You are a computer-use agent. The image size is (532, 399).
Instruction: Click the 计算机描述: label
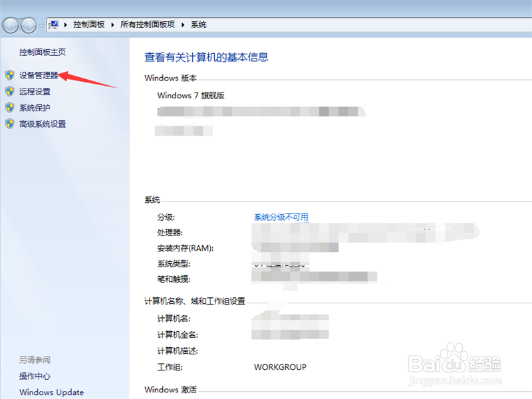(x=178, y=351)
